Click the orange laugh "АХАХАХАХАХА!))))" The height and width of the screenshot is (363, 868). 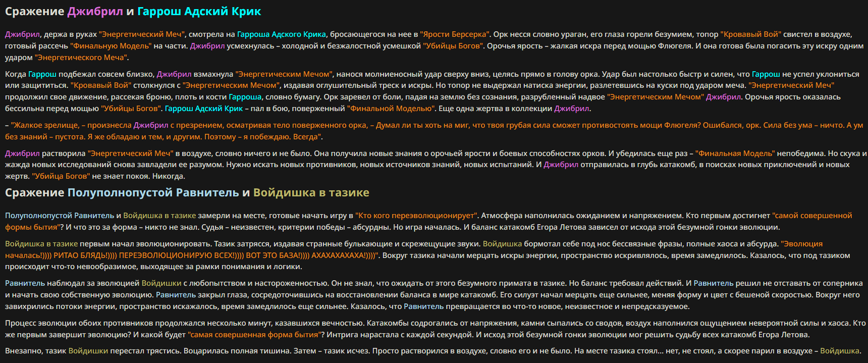tap(344, 255)
